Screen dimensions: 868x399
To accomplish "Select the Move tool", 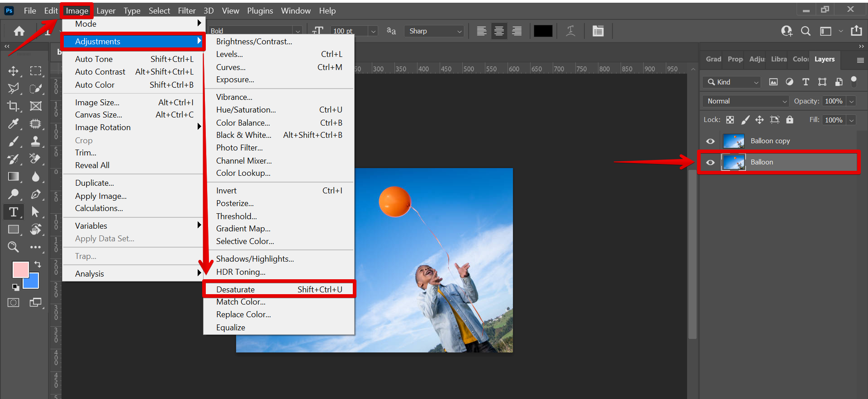I will pyautogui.click(x=14, y=71).
